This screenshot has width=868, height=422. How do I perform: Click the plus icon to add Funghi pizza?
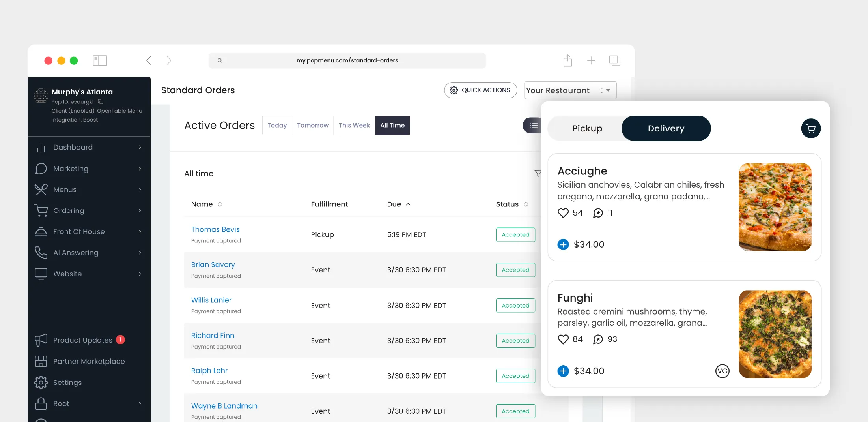click(x=563, y=371)
